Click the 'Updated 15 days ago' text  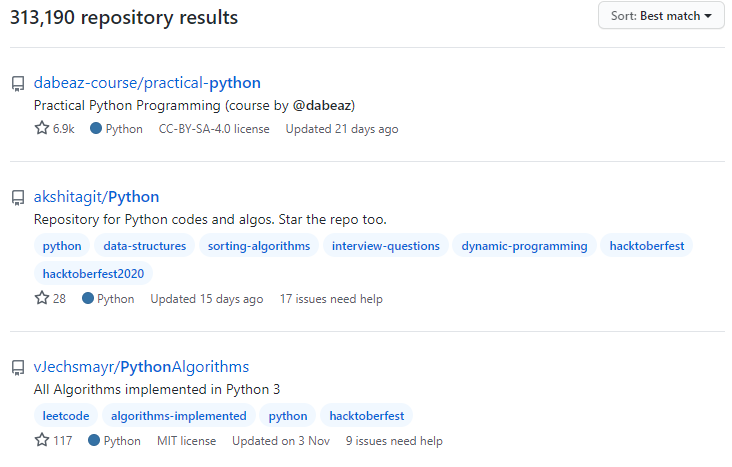pos(207,299)
